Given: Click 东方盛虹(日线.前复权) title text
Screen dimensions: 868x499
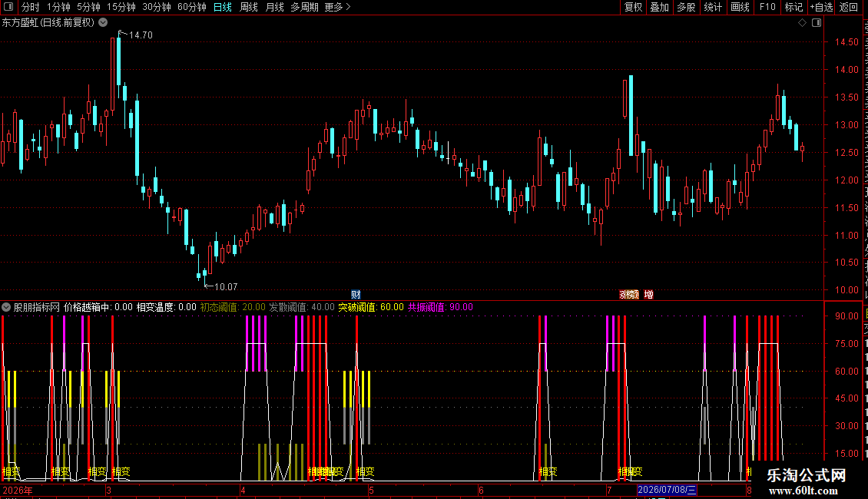Looking at the screenshot, I should tap(48, 23).
